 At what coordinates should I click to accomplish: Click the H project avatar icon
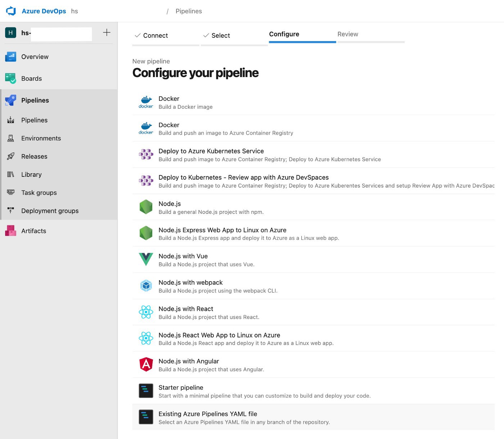(x=10, y=33)
